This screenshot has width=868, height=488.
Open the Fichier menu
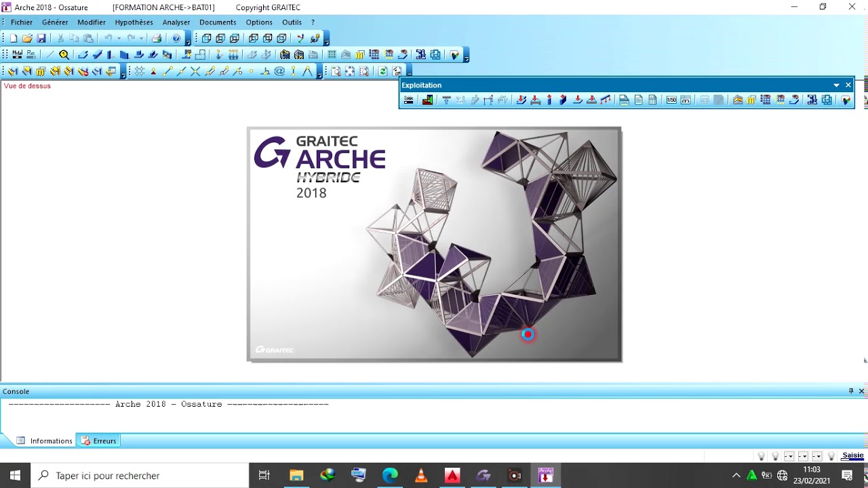[x=22, y=22]
